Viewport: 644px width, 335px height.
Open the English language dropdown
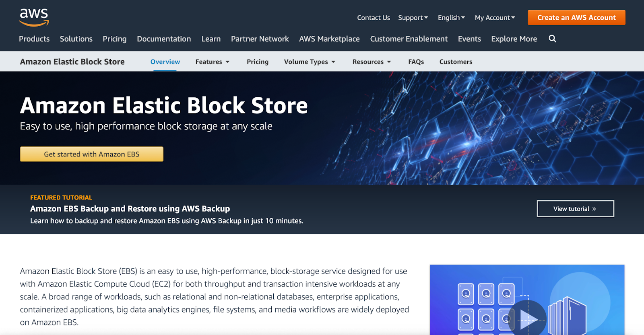[x=451, y=18]
